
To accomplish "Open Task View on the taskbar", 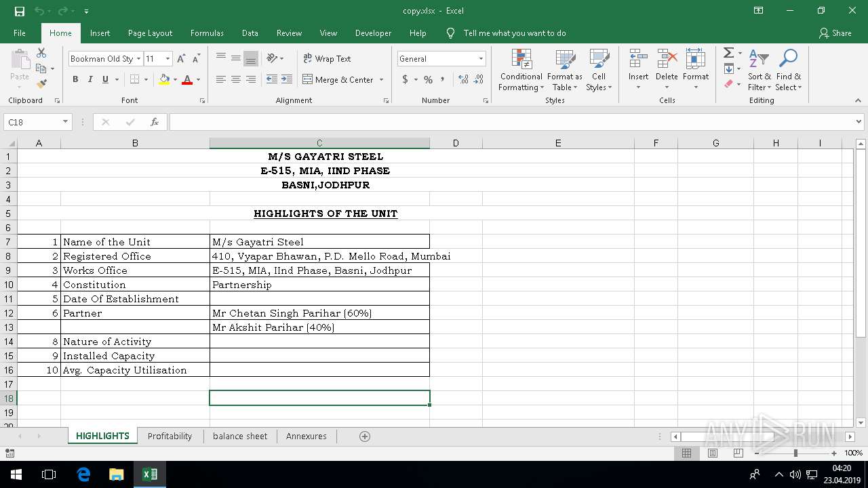I will pos(49,474).
